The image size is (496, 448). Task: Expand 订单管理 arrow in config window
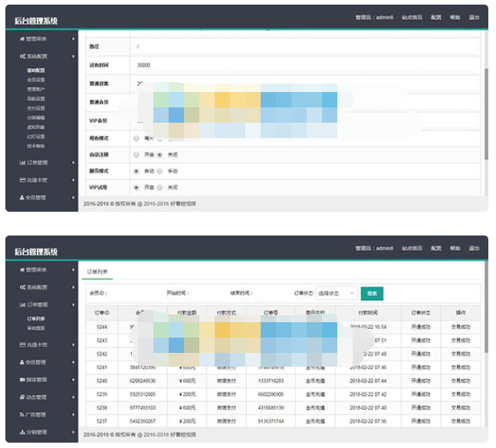pos(74,163)
